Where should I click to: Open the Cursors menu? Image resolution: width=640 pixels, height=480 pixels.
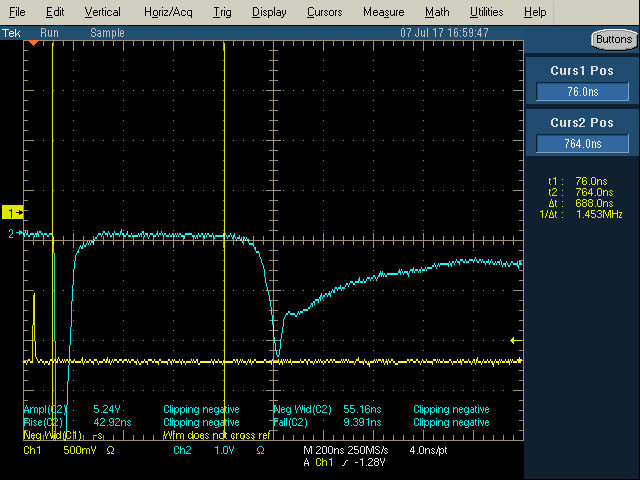[x=324, y=12]
